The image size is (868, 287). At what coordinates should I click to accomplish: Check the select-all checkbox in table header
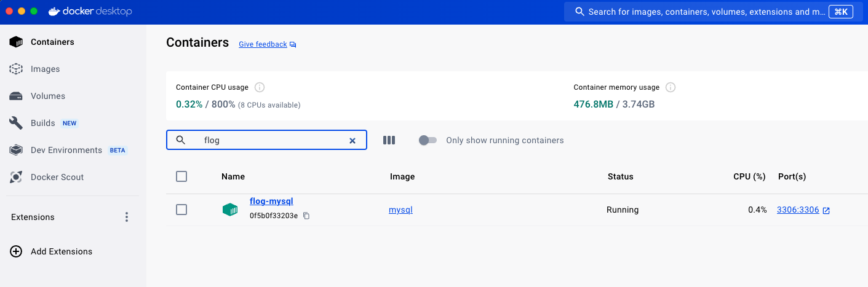[x=181, y=176]
